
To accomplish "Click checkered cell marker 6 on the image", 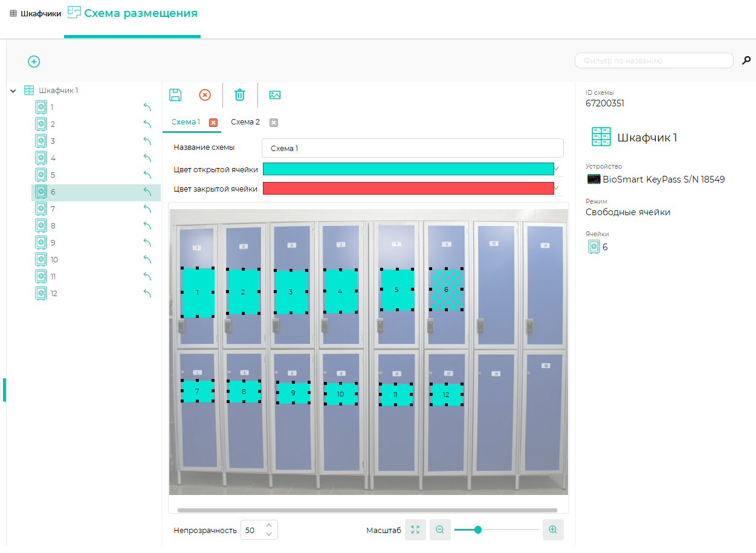I will 447,289.
